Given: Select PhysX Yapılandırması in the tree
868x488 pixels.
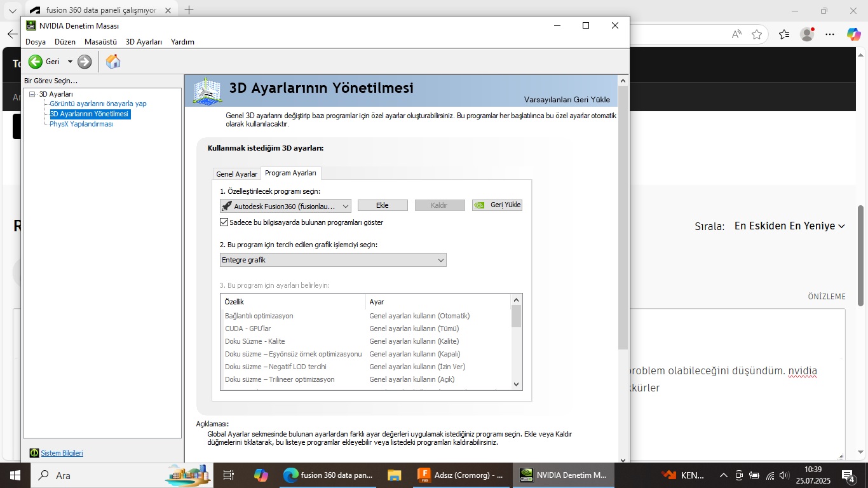Looking at the screenshot, I should (x=81, y=124).
